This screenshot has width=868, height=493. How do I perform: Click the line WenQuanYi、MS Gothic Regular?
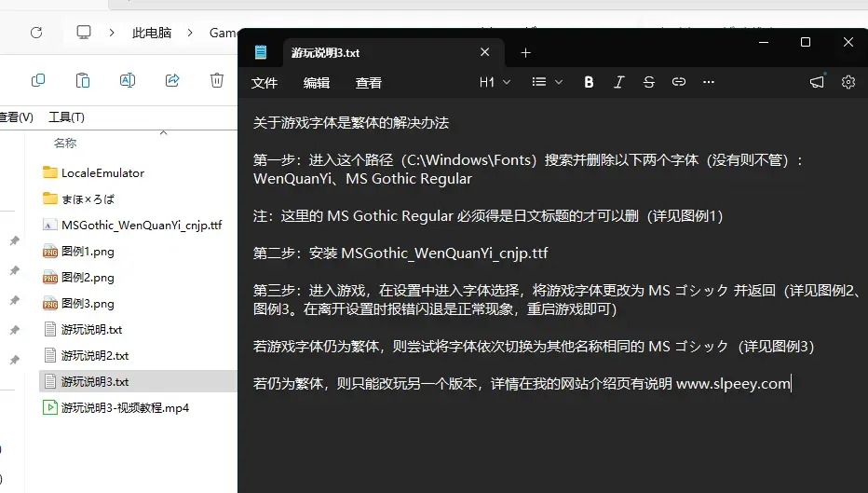(x=362, y=178)
